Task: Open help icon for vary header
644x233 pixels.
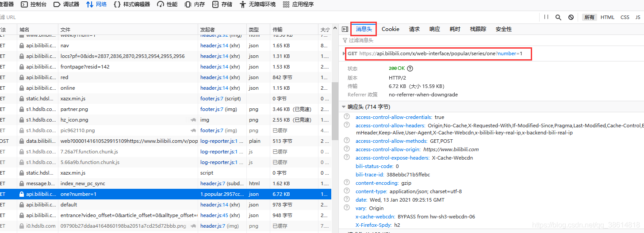Action: tap(347, 208)
